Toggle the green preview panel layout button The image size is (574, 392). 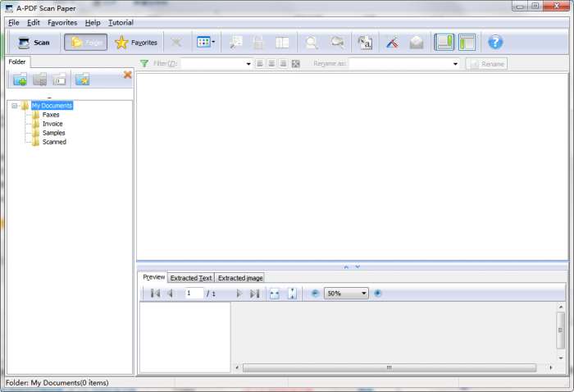[x=444, y=43]
